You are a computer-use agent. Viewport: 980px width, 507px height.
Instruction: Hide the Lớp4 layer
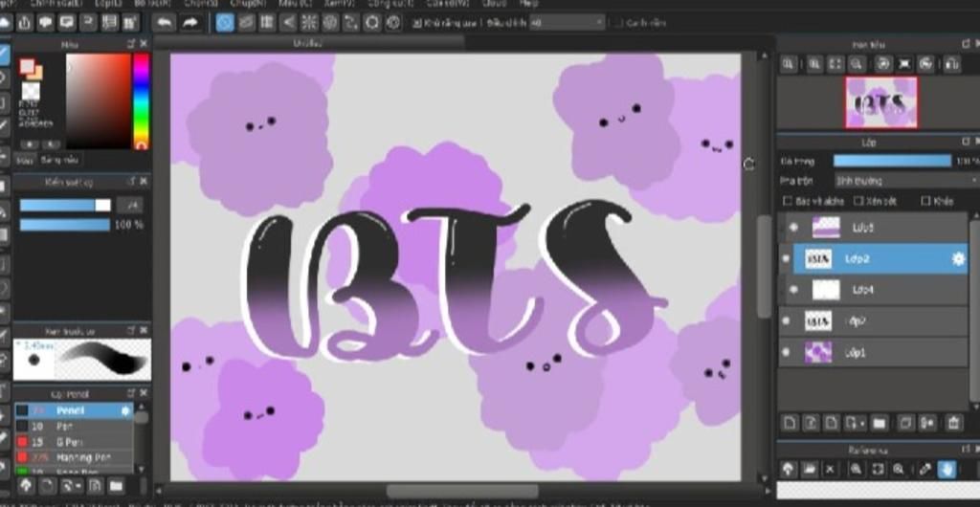point(793,290)
